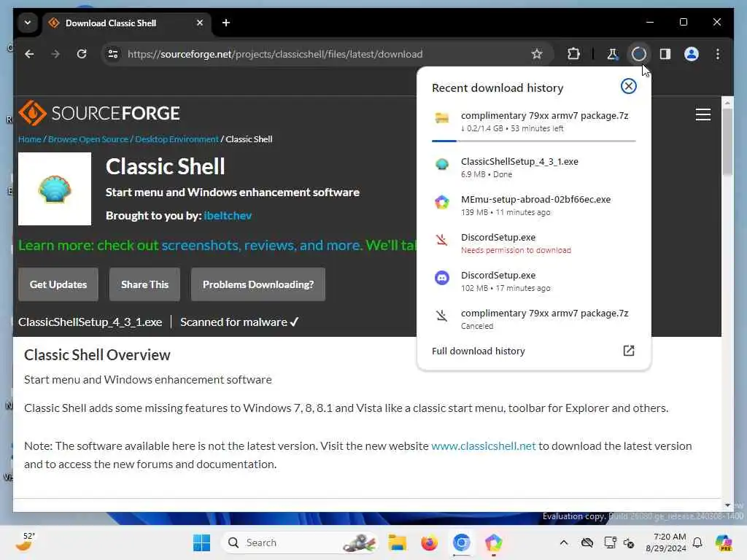Open the clock showing 7:20 AM

tap(665, 542)
